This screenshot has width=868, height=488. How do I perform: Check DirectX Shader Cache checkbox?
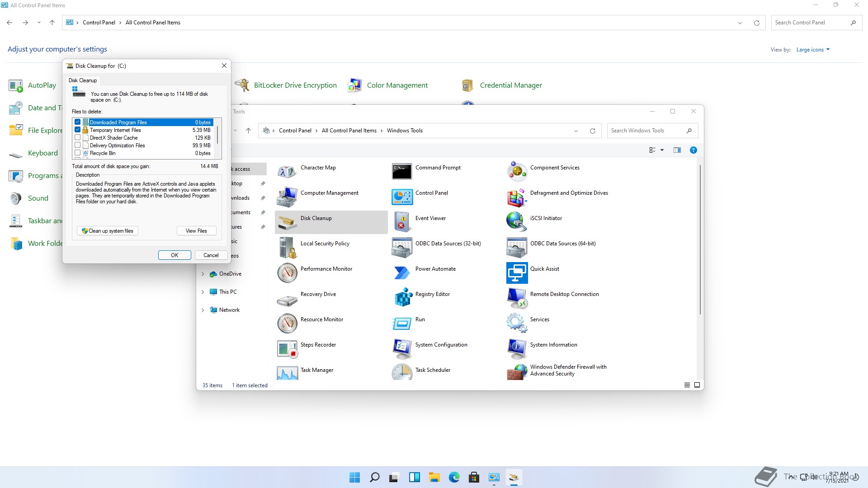coord(78,137)
